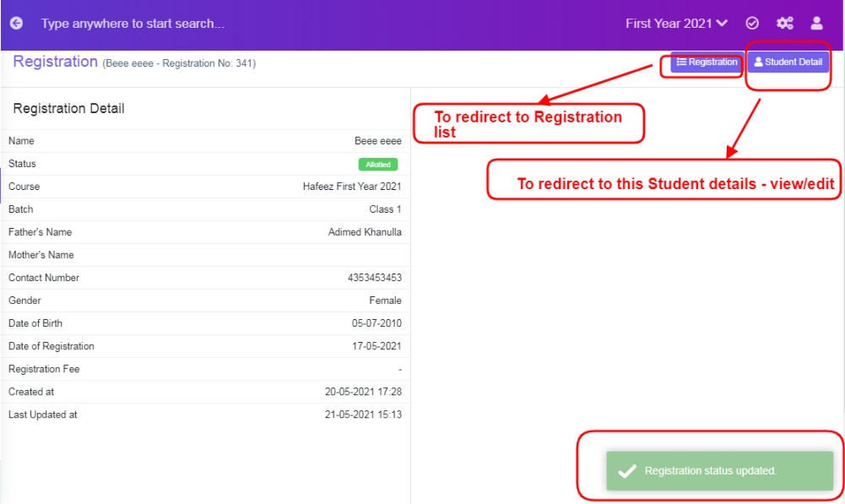Dismiss the 'Registration status updated' notification
The height and width of the screenshot is (504, 845).
tap(719, 470)
